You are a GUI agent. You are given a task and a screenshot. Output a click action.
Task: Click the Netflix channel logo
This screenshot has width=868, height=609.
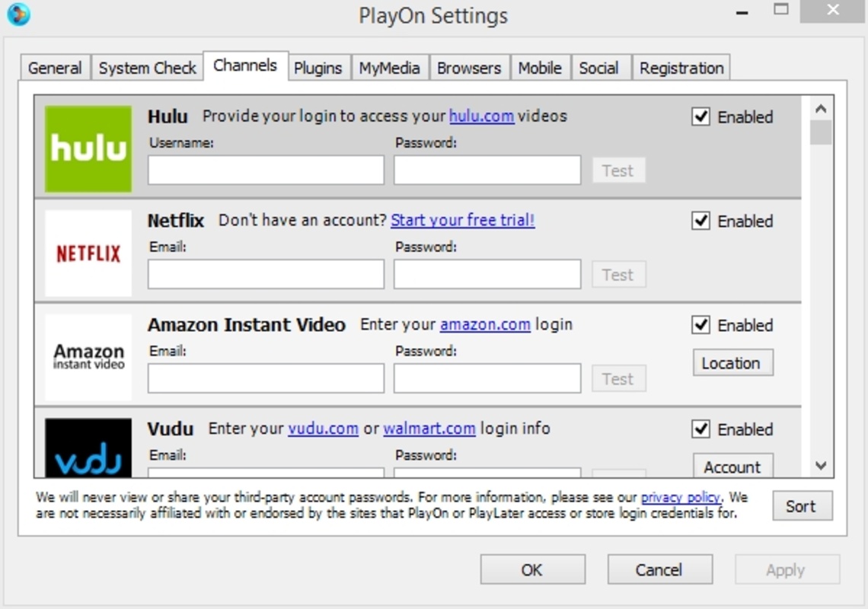(x=88, y=253)
